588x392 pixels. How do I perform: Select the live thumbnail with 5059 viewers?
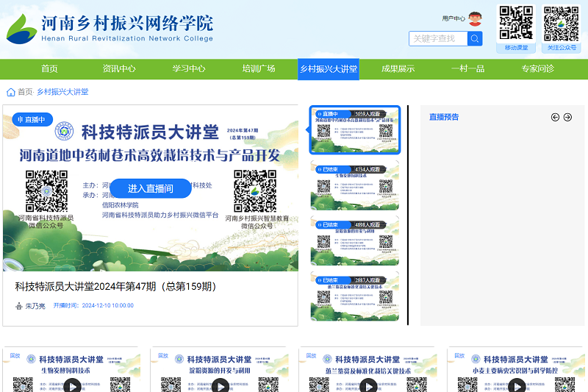pos(356,130)
